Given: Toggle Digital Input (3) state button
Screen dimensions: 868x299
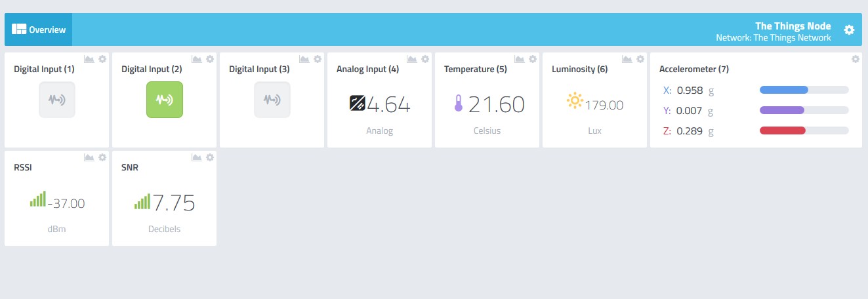Looking at the screenshot, I should [272, 100].
